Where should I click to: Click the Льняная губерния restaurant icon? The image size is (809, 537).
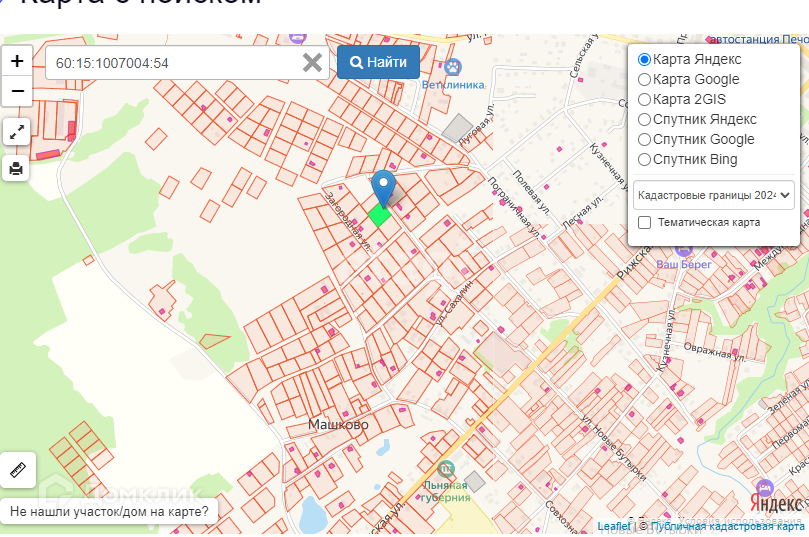click(x=446, y=468)
